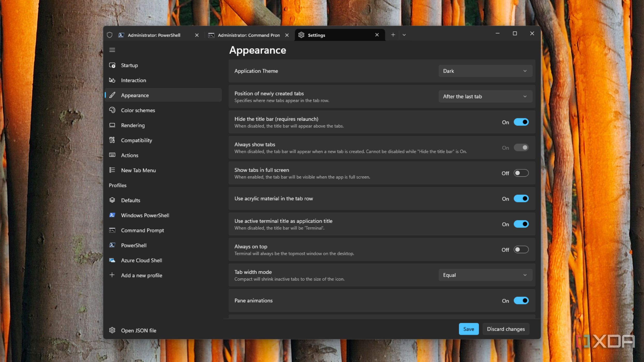Toggle Use active terminal title as application title
Screen dimensions: 644x362
click(521, 224)
